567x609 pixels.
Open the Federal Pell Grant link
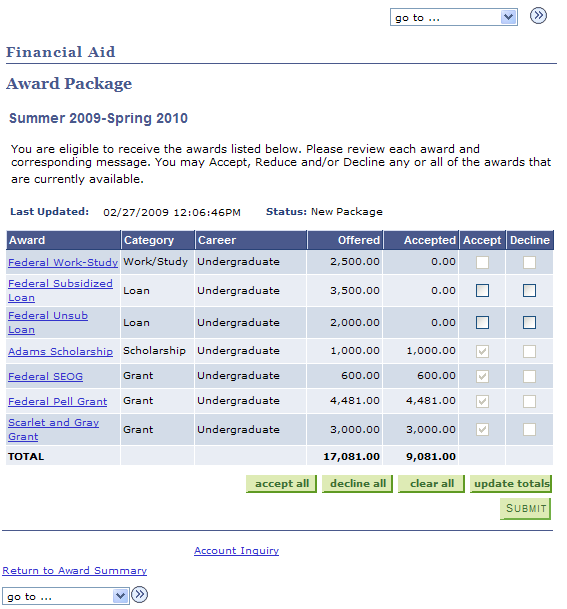click(x=57, y=401)
